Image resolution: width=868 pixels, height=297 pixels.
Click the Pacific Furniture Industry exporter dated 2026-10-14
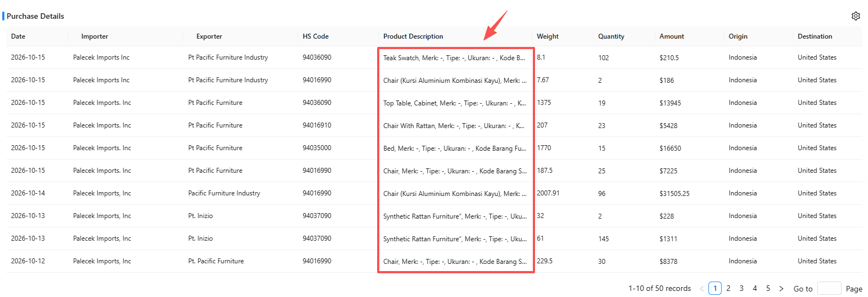click(224, 193)
